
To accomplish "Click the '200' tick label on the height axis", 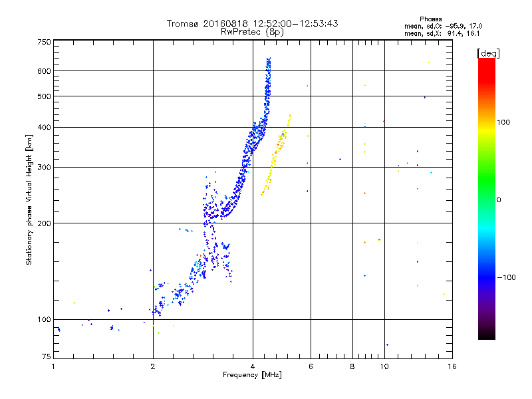I will [44, 223].
